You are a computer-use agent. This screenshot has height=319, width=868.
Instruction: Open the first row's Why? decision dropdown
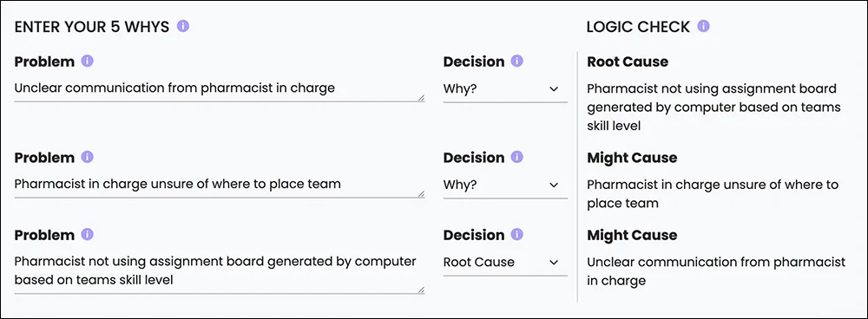505,89
